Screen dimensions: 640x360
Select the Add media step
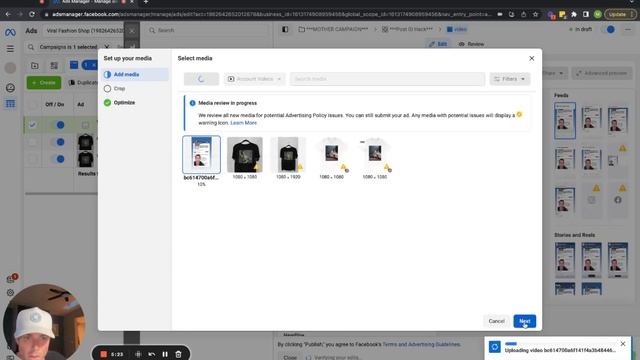point(135,74)
